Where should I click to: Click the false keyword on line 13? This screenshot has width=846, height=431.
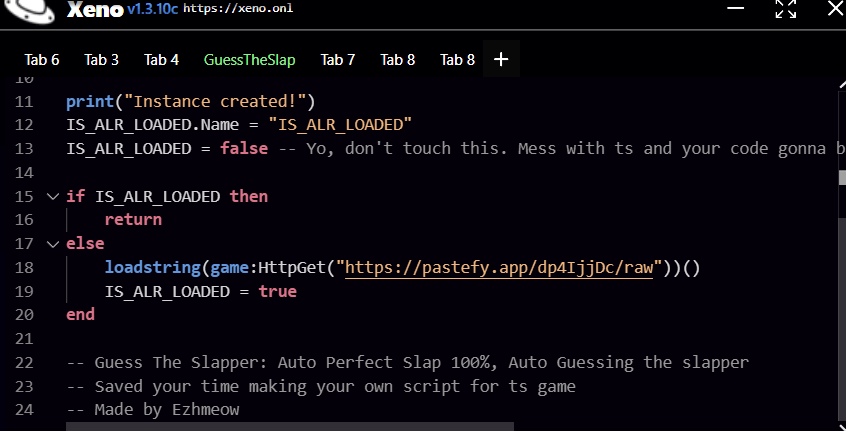coord(244,148)
